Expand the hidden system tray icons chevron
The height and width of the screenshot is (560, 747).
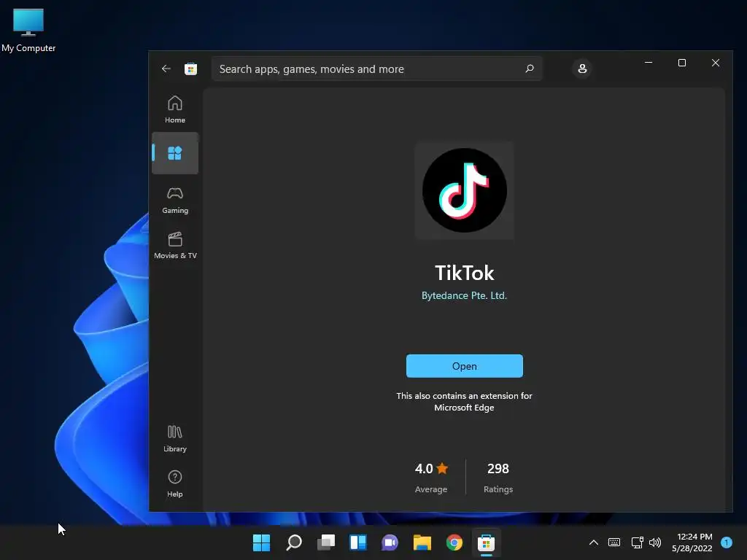coord(594,542)
